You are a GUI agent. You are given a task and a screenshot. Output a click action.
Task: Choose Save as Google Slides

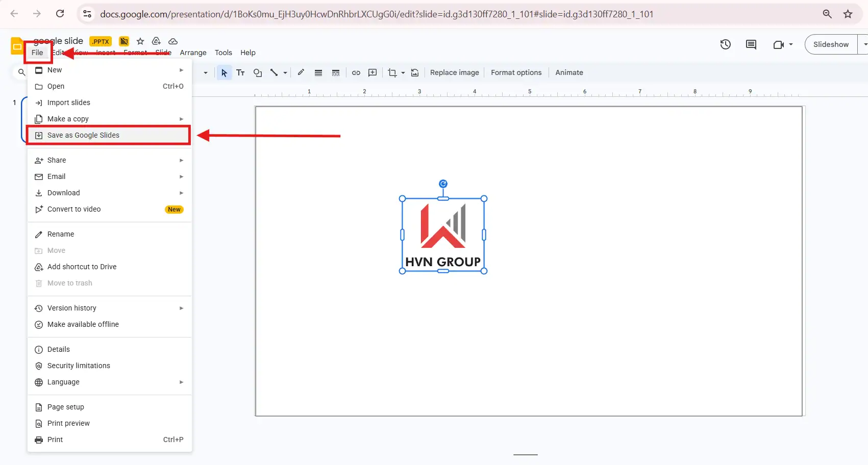pyautogui.click(x=109, y=135)
